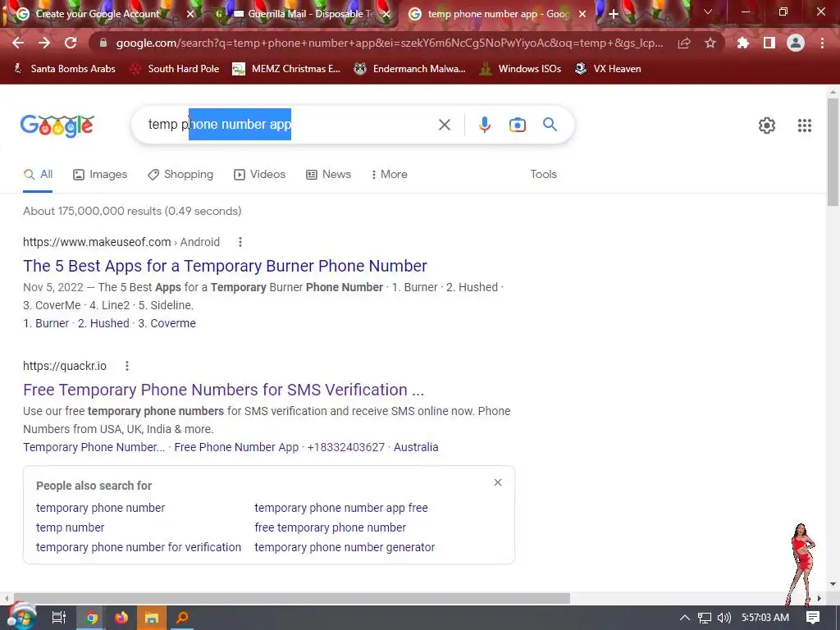Open File Explorer on the taskbar
The width and height of the screenshot is (840, 630).
pyautogui.click(x=152, y=618)
